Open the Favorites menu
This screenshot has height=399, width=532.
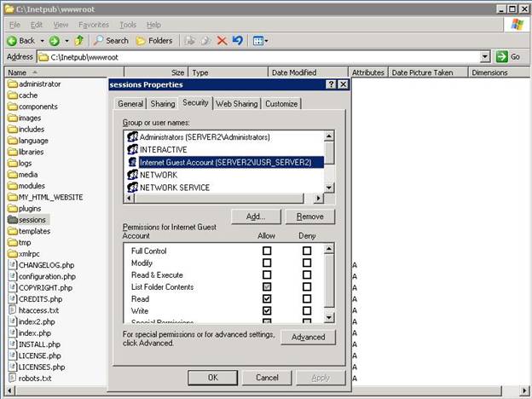tap(94, 25)
